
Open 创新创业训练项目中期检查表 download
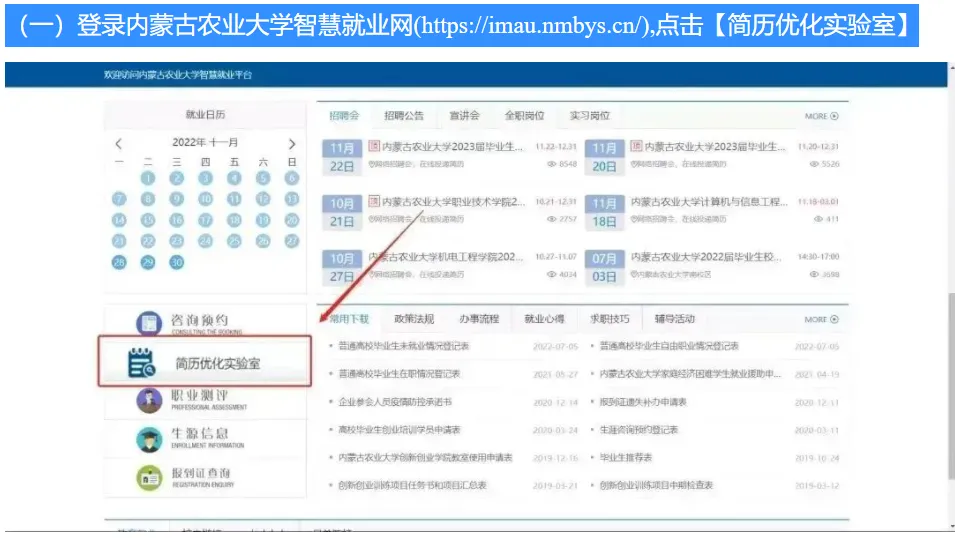(656, 486)
